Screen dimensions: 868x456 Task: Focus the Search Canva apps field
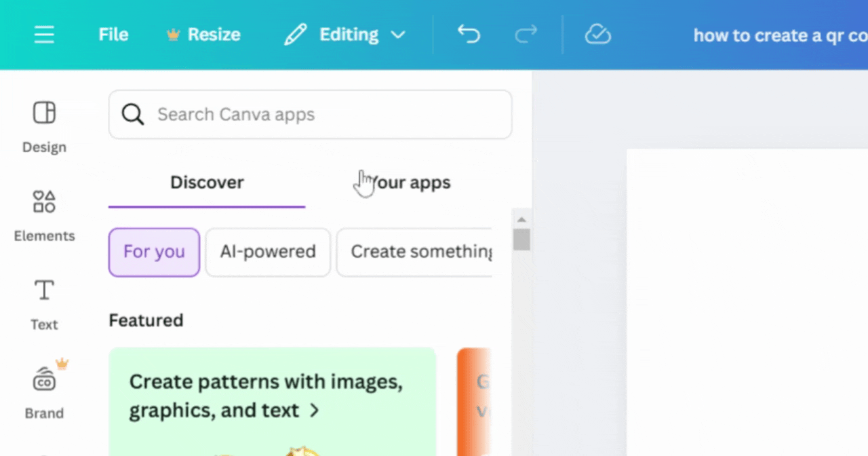coord(310,115)
